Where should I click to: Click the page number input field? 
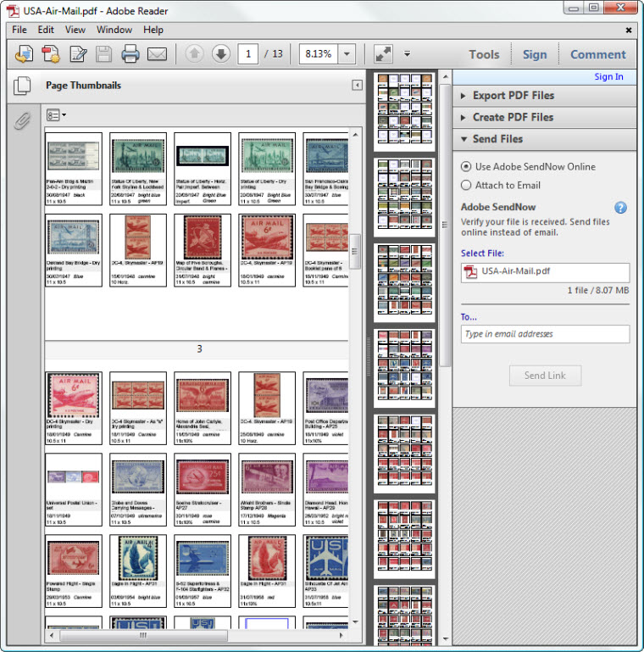(x=248, y=54)
